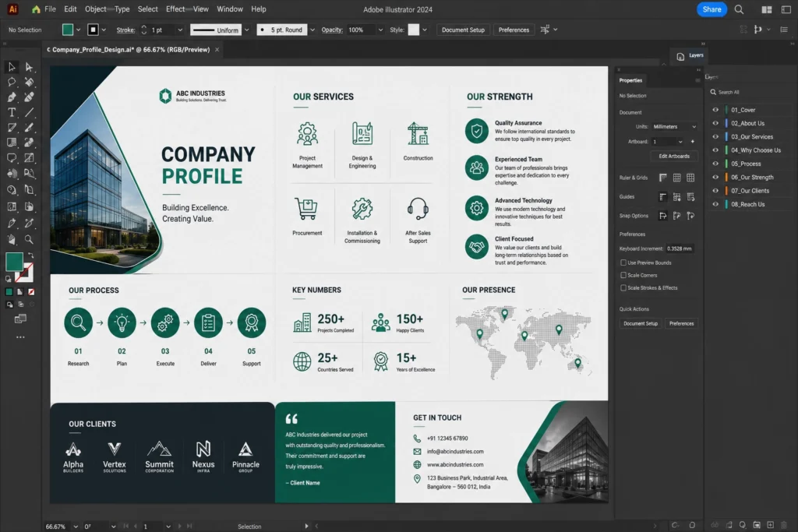Add a new artboard with plus icon

(x=692, y=142)
